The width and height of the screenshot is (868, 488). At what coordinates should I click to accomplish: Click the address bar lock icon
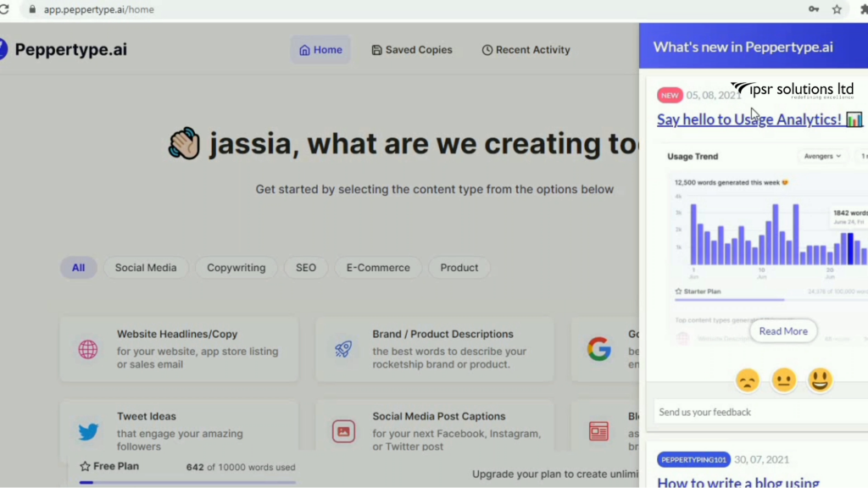click(32, 9)
